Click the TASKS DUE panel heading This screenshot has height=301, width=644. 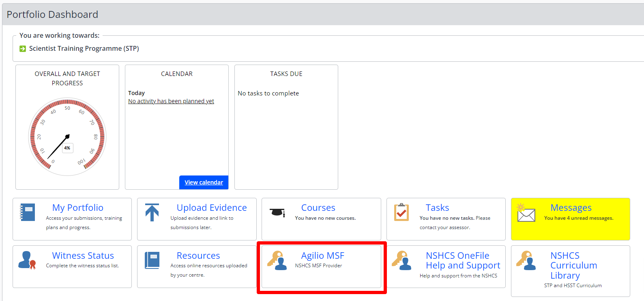click(286, 74)
